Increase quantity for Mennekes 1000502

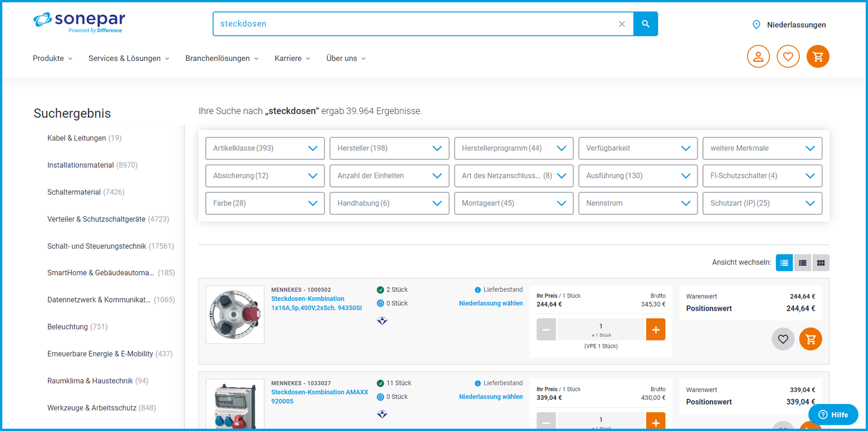tap(656, 329)
